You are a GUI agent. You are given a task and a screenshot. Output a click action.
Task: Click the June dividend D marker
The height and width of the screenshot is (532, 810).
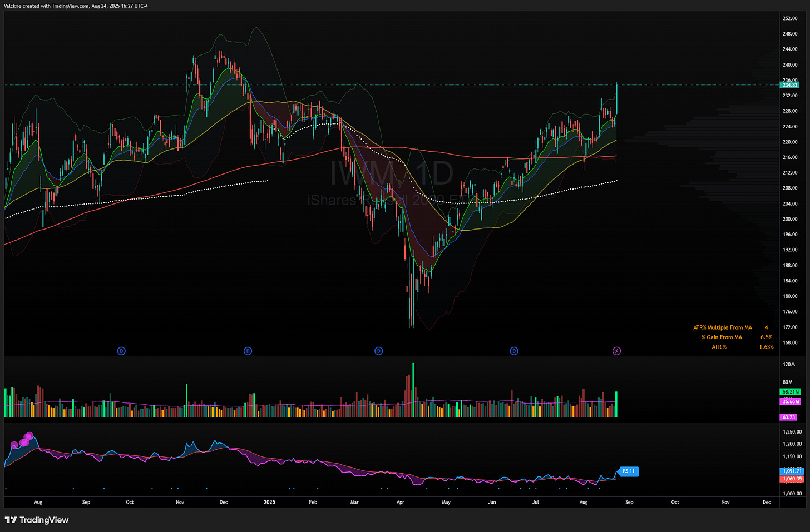click(514, 351)
